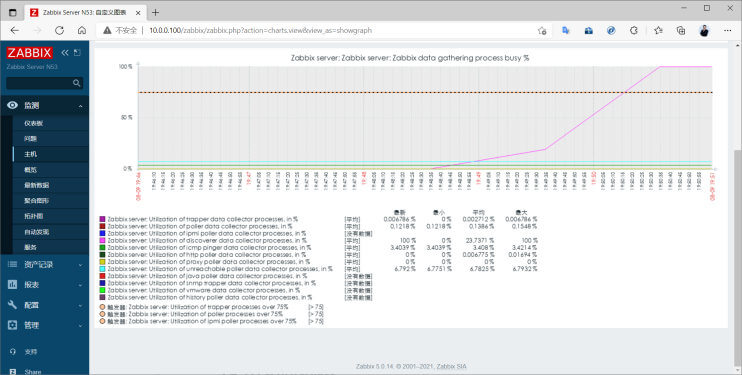Click the ZABBIX logo
Image resolution: width=742 pixels, height=375 pixels.
29,53
